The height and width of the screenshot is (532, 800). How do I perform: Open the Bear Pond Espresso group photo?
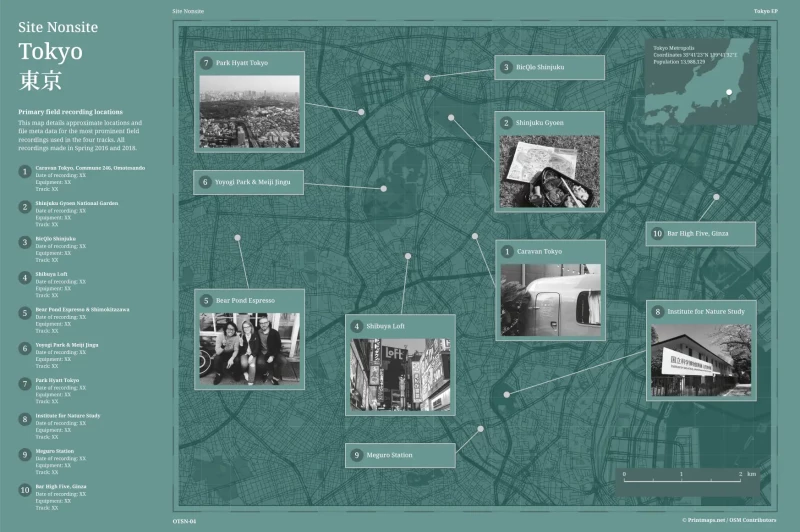click(249, 349)
